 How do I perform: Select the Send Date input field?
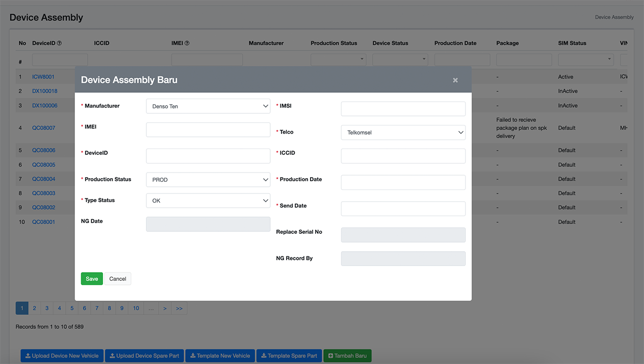(x=403, y=208)
